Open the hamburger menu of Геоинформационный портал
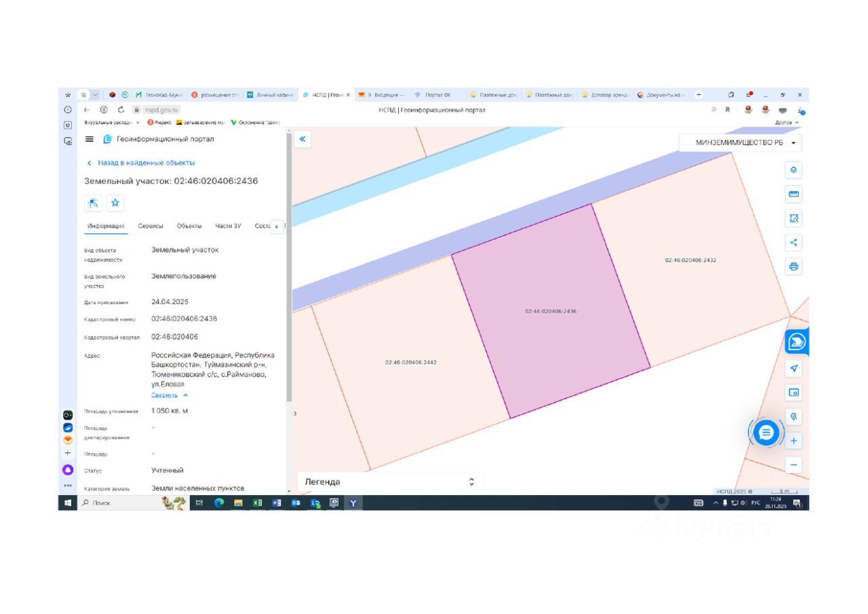This screenshot has width=868, height=614. coord(90,139)
